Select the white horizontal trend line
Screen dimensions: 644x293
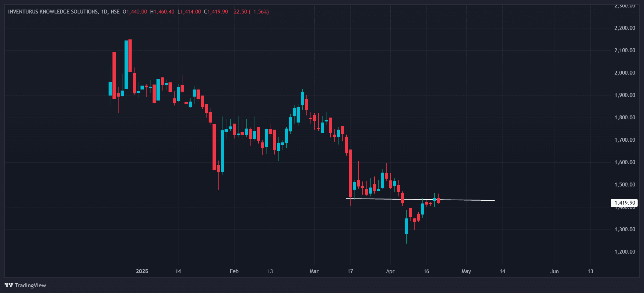420,200
